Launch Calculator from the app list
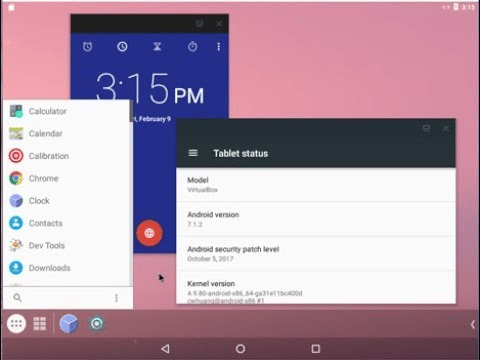Image resolution: width=480 pixels, height=360 pixels. (67, 111)
